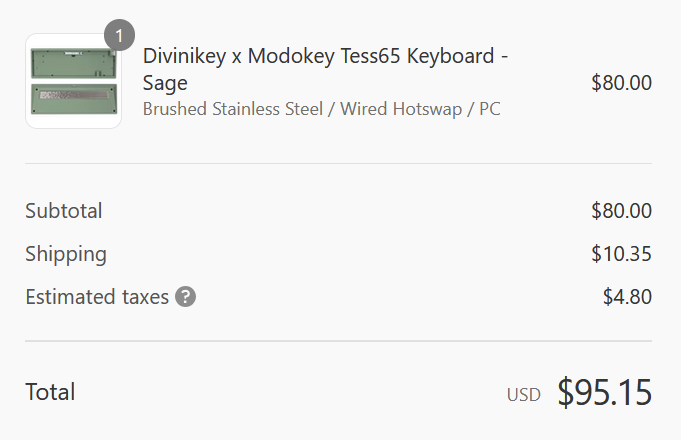Click the upper keyboard case image in thumbnail
This screenshot has width=681, height=440.
(x=74, y=63)
